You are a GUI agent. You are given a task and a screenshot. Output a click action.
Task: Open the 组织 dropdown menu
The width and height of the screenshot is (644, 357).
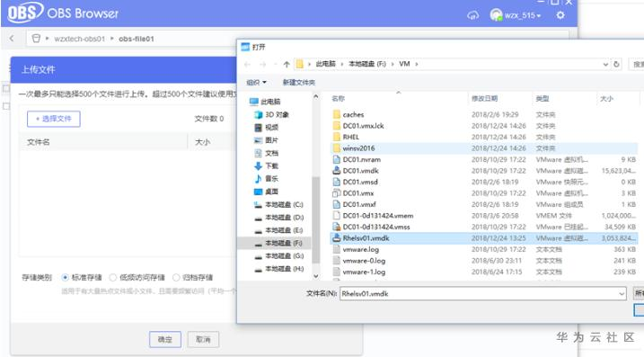coord(256,82)
